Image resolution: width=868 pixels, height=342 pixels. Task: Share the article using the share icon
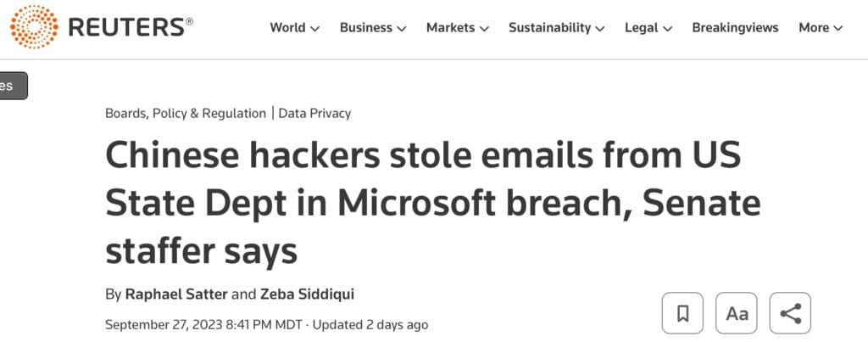790,313
